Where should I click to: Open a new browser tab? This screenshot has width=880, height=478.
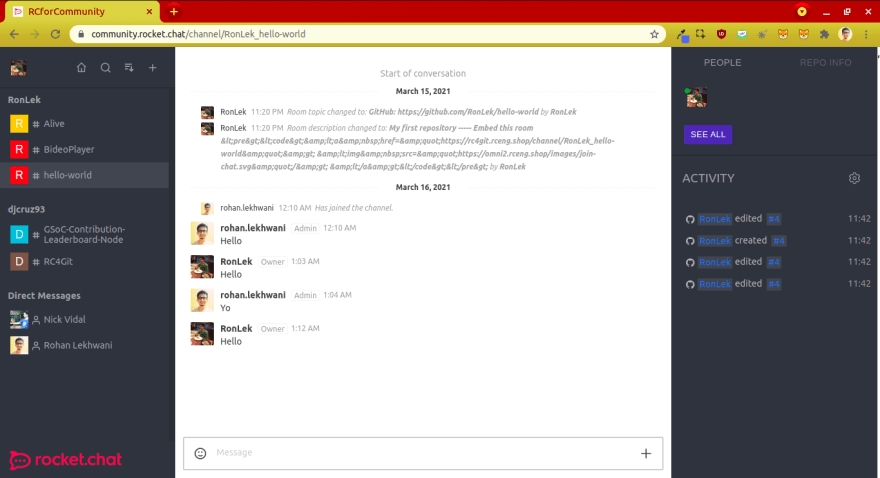(174, 11)
